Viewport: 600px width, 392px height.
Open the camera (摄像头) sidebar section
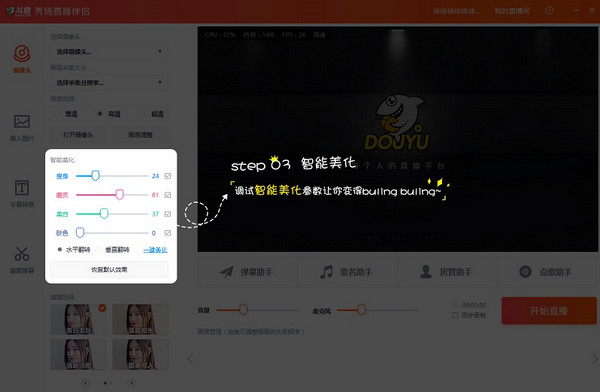(22, 59)
